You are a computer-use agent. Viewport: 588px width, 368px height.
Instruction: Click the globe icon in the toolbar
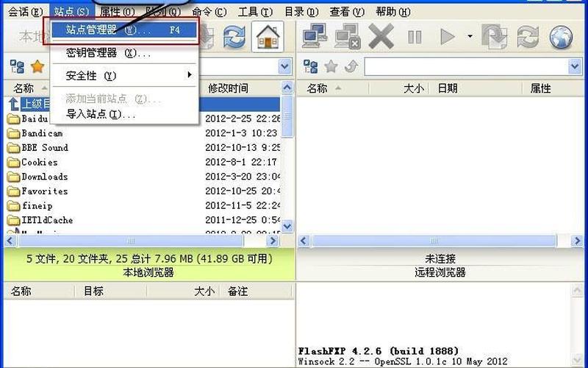click(561, 37)
